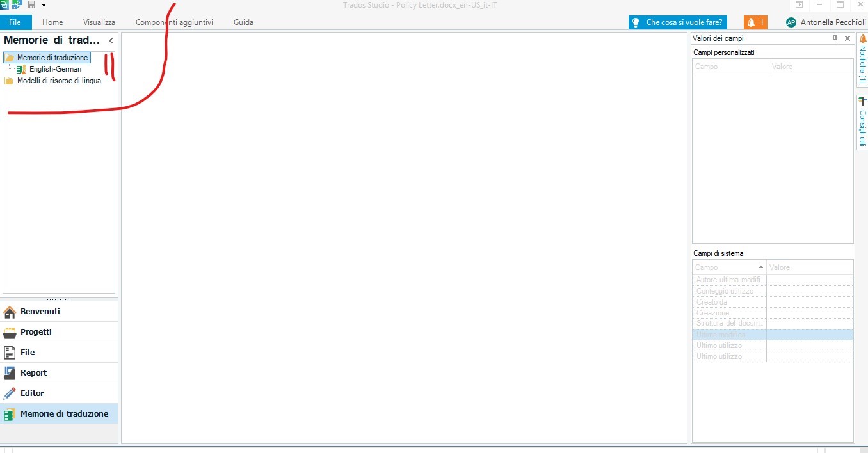Open the Notifiche (1) side tab

(x=862, y=60)
